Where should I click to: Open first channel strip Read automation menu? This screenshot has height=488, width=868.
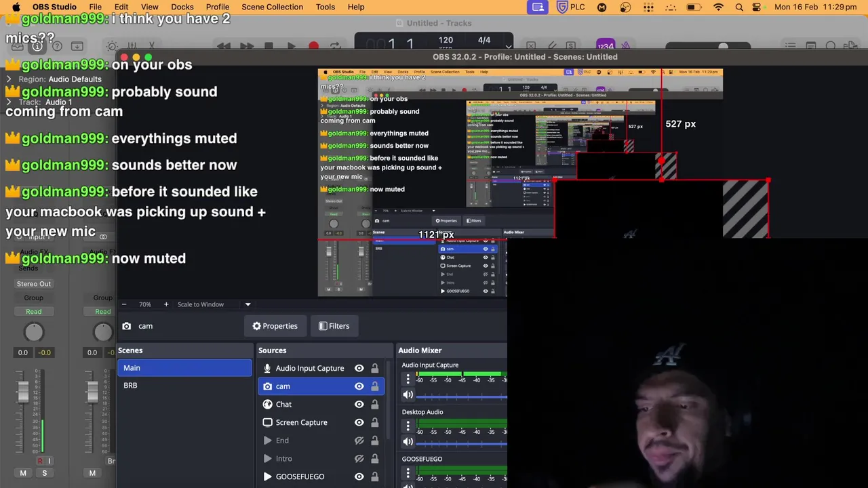pyautogui.click(x=33, y=312)
